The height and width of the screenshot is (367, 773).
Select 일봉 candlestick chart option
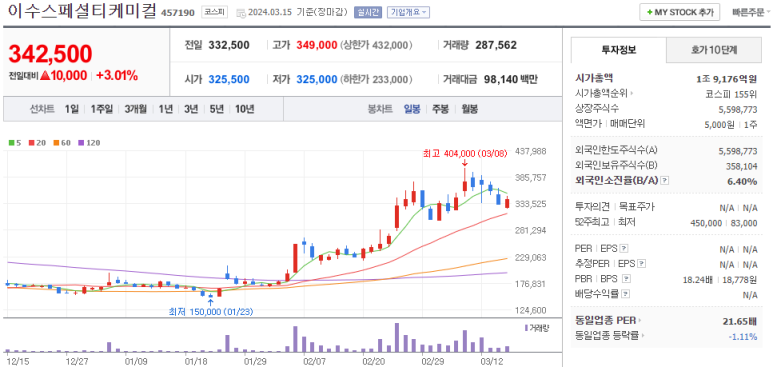coord(412,109)
